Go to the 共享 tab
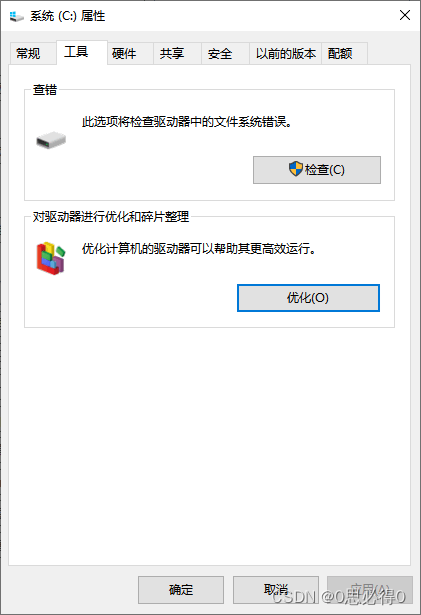 (x=172, y=53)
